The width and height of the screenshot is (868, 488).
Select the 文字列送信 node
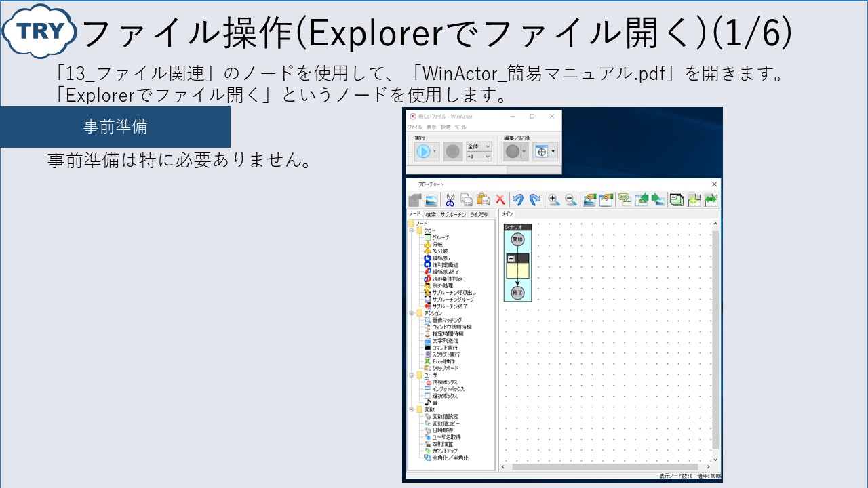[444, 341]
